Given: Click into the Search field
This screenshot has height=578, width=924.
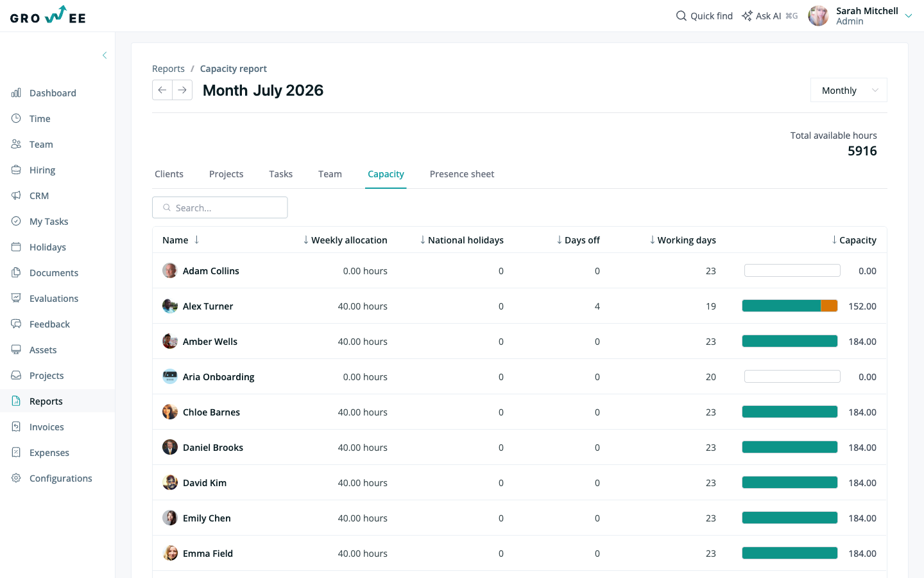Looking at the screenshot, I should (220, 207).
